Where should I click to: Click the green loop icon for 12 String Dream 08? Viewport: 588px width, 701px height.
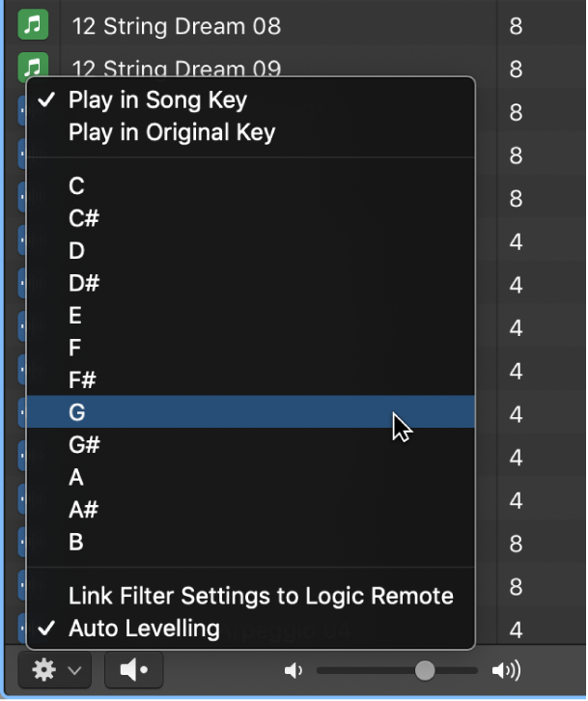[33, 24]
